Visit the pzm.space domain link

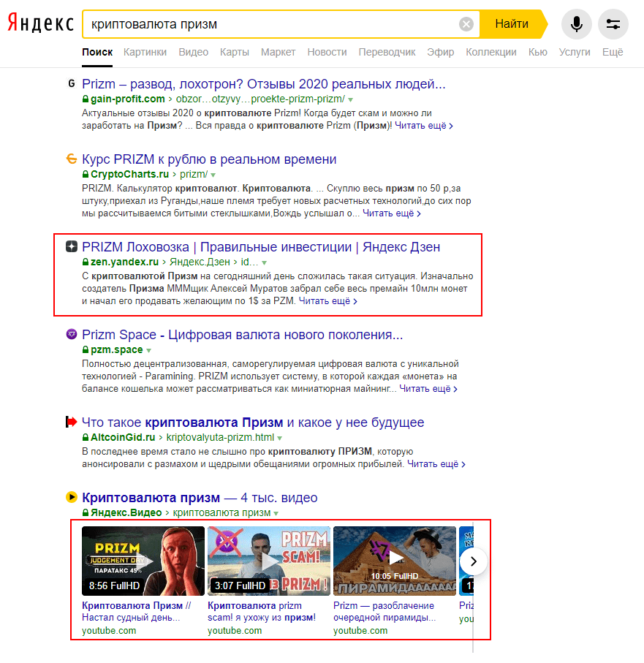(117, 349)
